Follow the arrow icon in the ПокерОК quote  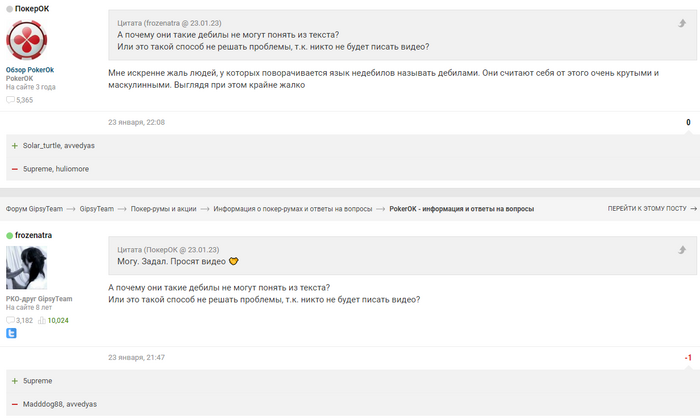tap(681, 249)
